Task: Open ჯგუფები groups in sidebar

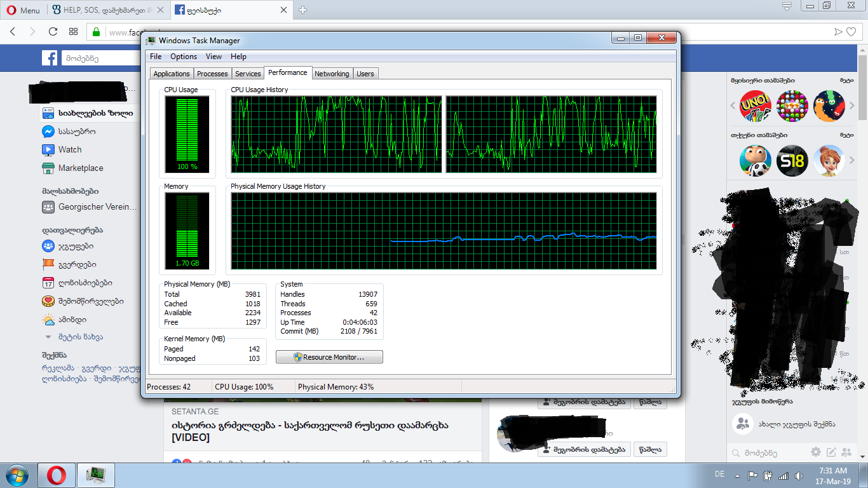Action: coord(68,247)
